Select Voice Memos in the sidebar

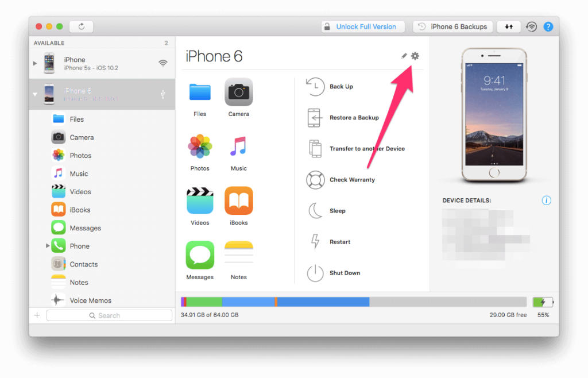(x=90, y=300)
